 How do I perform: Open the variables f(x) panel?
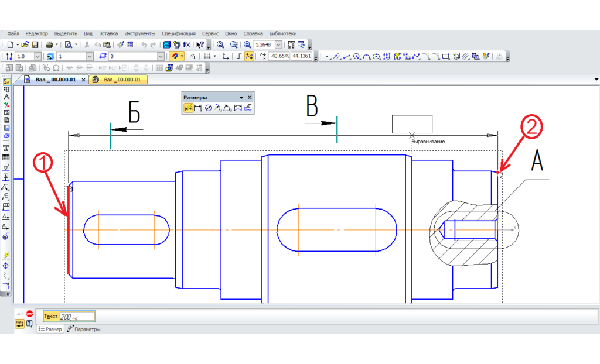click(187, 44)
